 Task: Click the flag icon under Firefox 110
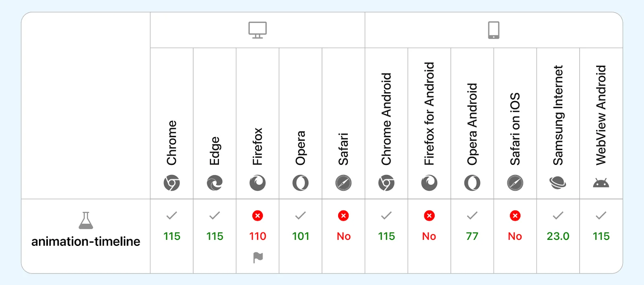coord(258,257)
